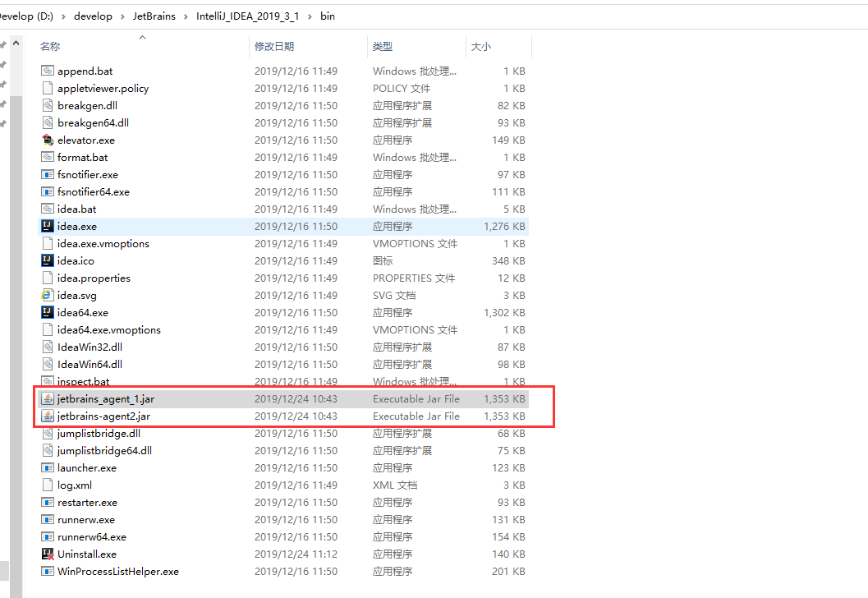868x598 pixels.
Task: Click the format.bat file icon
Action: tap(48, 157)
